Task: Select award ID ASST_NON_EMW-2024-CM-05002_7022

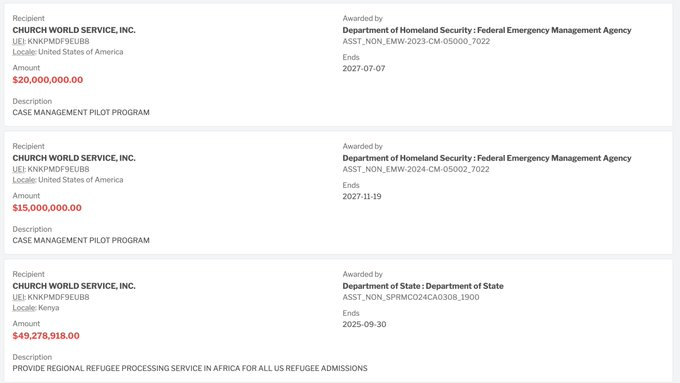Action: point(415,169)
